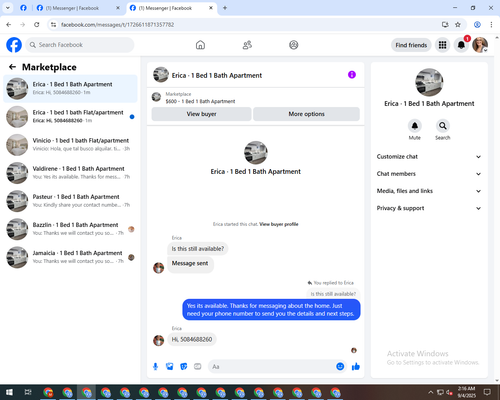
Task: Open a new browser tab
Action: (x=225, y=8)
